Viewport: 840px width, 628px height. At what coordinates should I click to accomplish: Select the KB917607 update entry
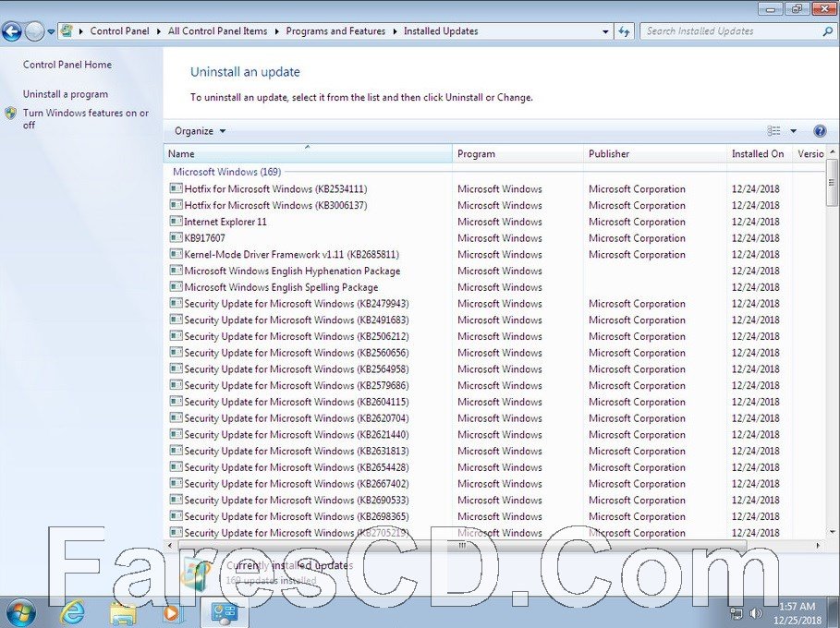(x=496, y=238)
